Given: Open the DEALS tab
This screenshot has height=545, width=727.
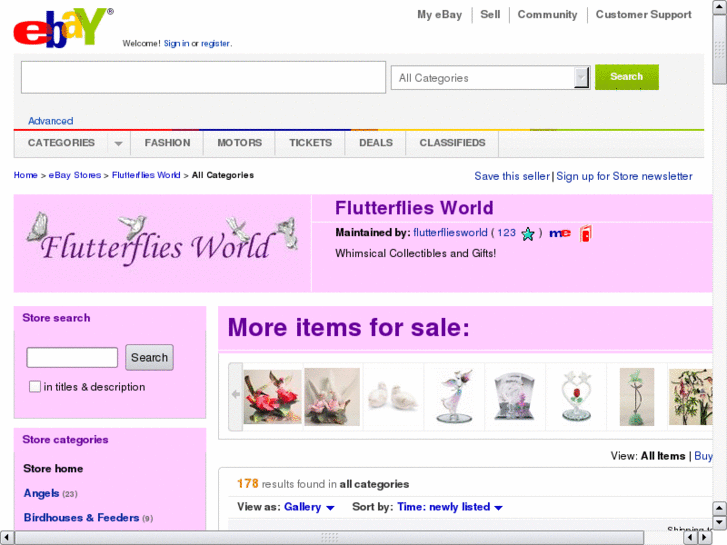Looking at the screenshot, I should click(376, 143).
